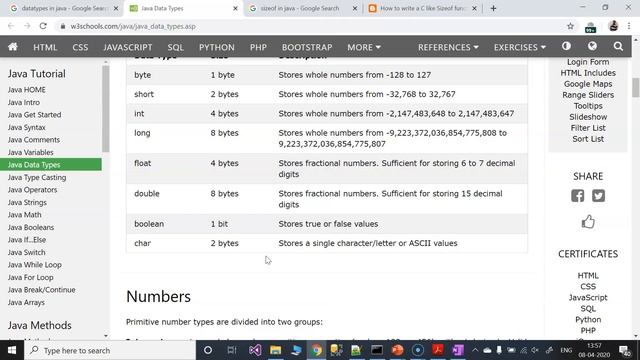
Task: Open a new browser tab
Action: click(493, 8)
